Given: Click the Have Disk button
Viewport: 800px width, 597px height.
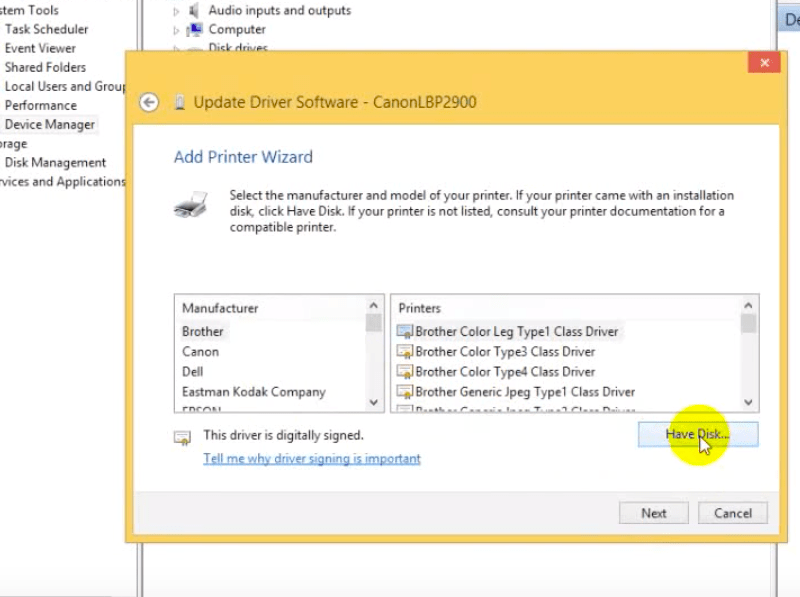Looking at the screenshot, I should click(698, 434).
